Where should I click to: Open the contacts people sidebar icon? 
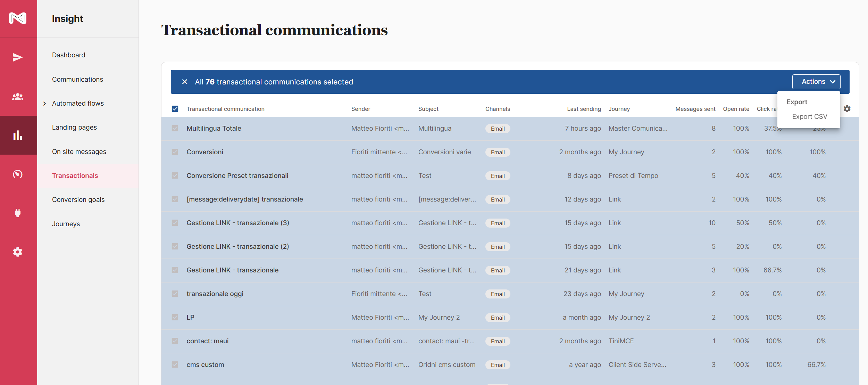pyautogui.click(x=18, y=97)
